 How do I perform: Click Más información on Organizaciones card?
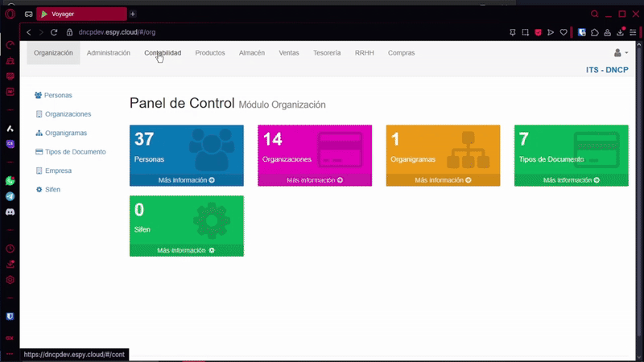(x=315, y=180)
